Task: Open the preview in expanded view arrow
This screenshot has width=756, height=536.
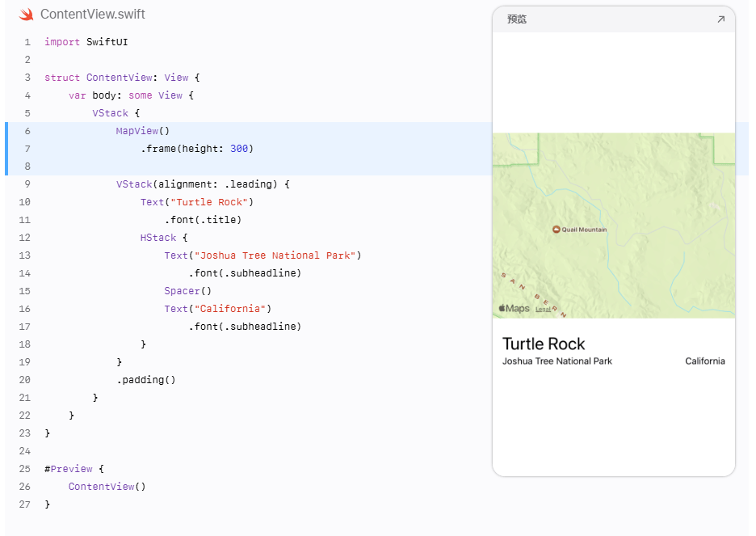Action: [720, 19]
